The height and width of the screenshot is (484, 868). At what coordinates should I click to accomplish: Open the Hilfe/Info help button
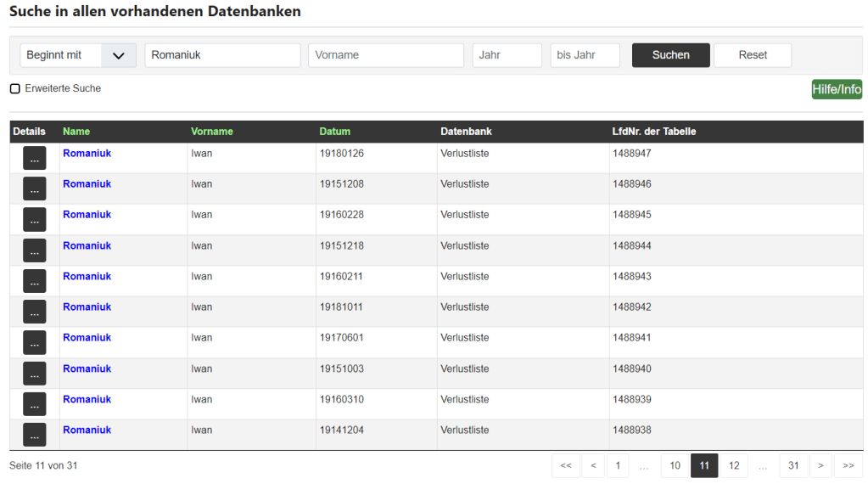coord(837,89)
